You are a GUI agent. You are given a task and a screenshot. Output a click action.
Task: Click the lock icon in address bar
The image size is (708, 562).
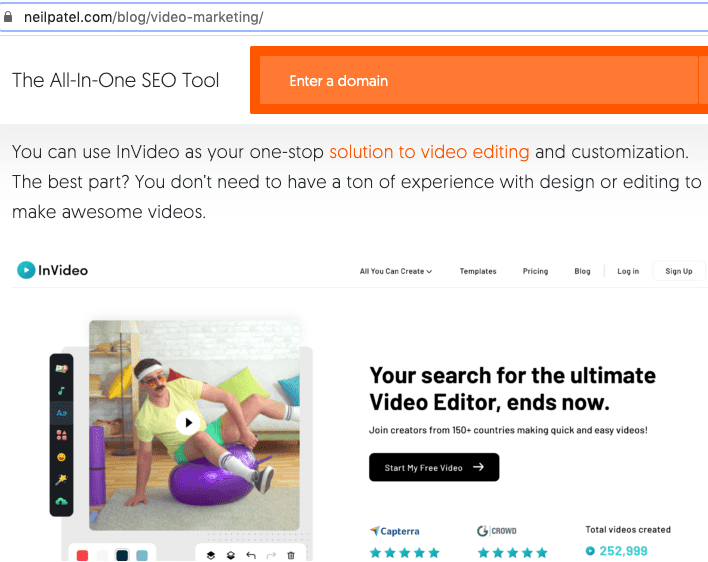7,17
